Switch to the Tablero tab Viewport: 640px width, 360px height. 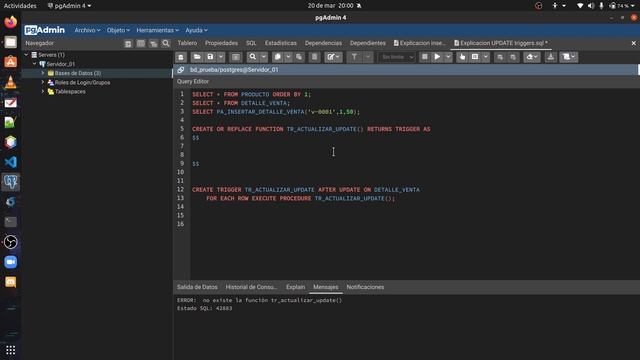(187, 43)
